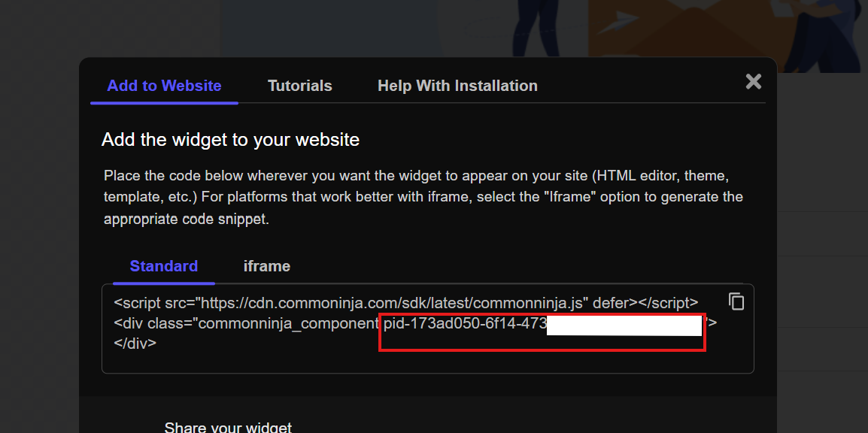The height and width of the screenshot is (433, 868).
Task: Click the pid-173ad050 identifier text
Action: tap(465, 323)
